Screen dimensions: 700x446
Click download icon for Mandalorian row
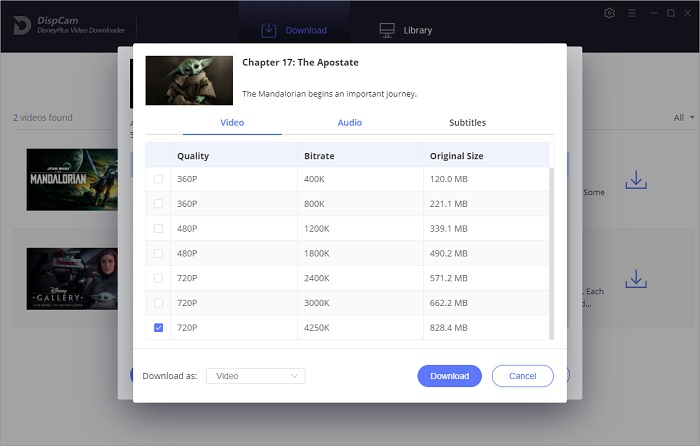(x=636, y=179)
